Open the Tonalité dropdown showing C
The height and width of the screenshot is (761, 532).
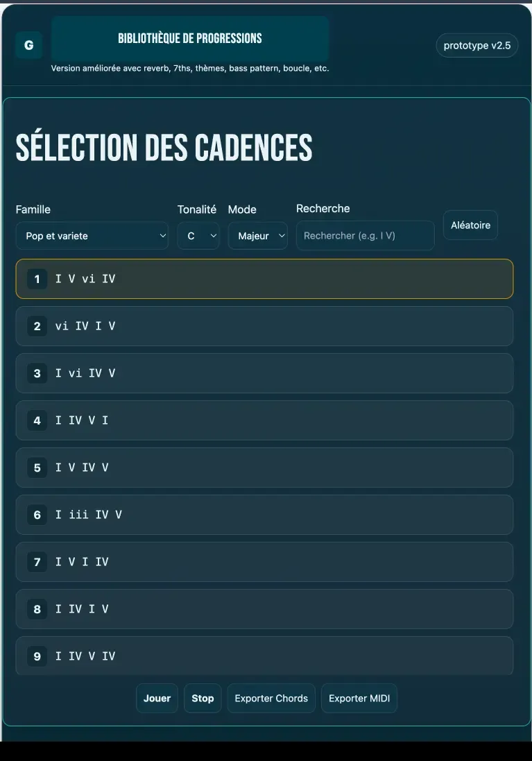coord(198,236)
